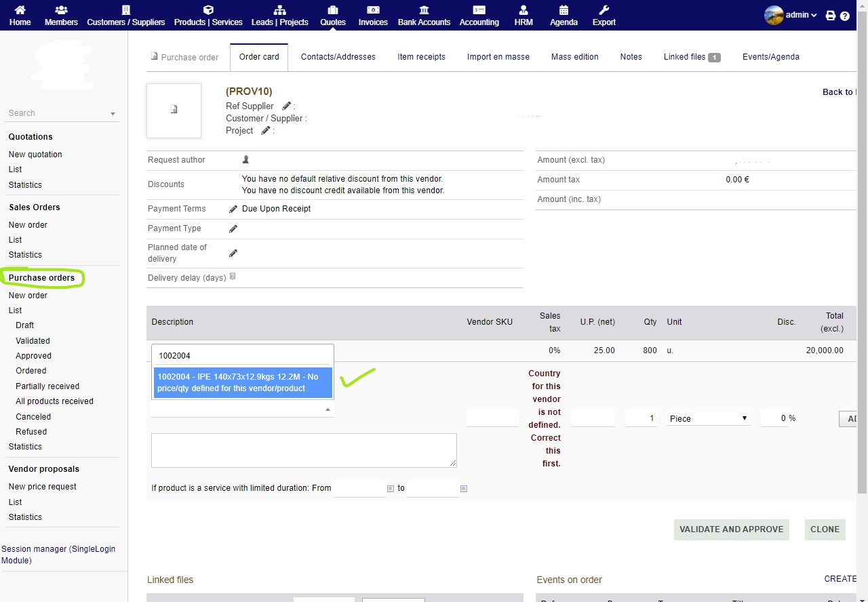This screenshot has height=602, width=868.
Task: Open the Linked files tab
Action: [685, 57]
